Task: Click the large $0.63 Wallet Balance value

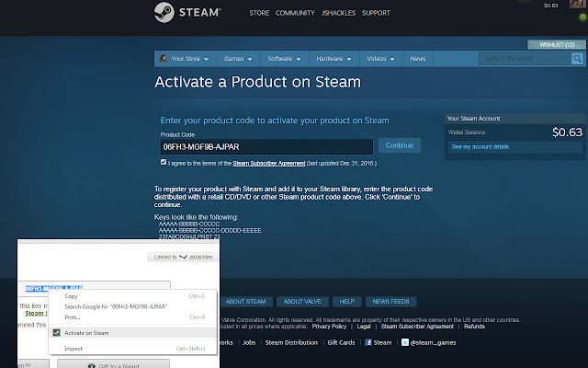Action: click(x=567, y=132)
